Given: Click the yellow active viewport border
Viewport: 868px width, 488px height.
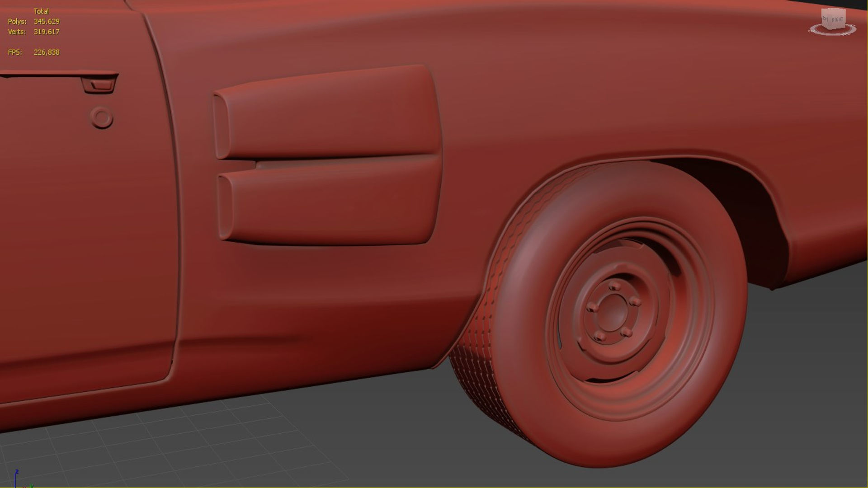Looking at the screenshot, I should point(434,487).
